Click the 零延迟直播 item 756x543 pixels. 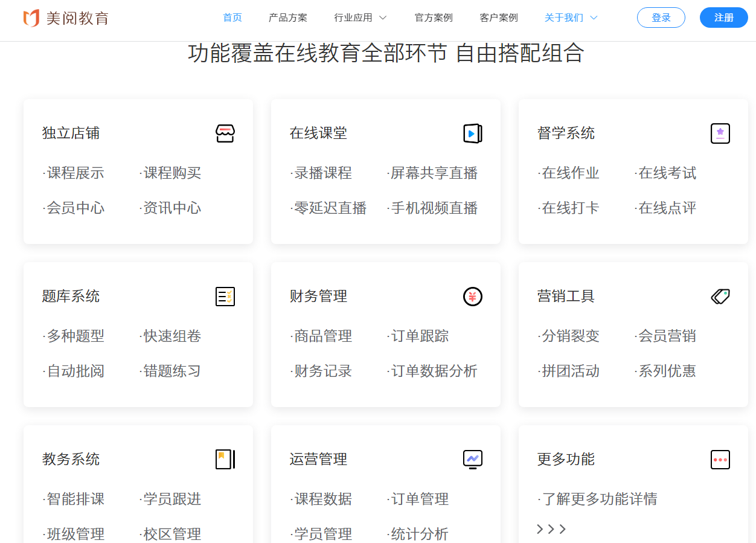328,208
